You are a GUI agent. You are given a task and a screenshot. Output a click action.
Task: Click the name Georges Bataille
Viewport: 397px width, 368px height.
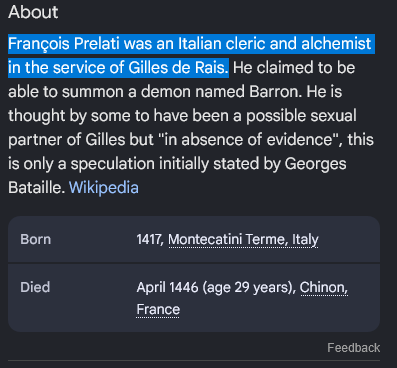[315, 164]
